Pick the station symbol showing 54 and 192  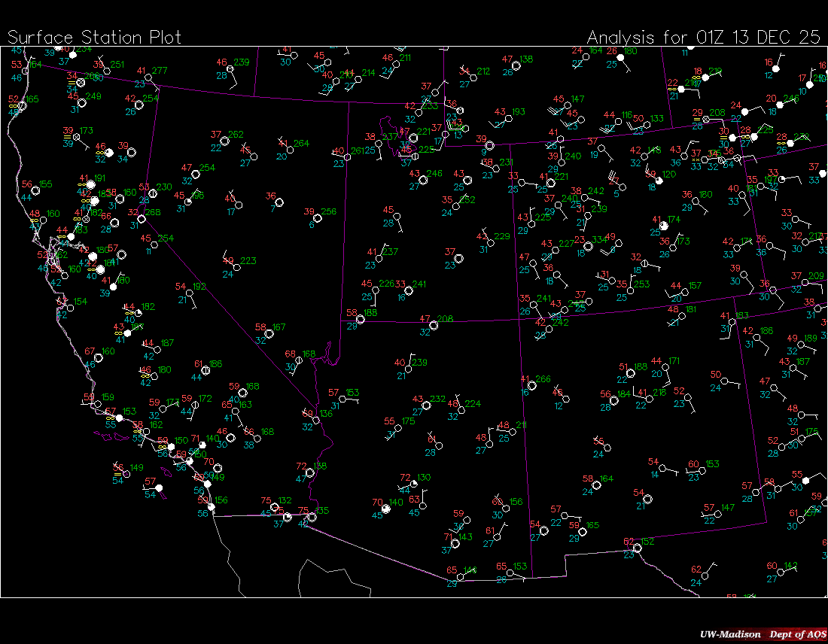(189, 293)
